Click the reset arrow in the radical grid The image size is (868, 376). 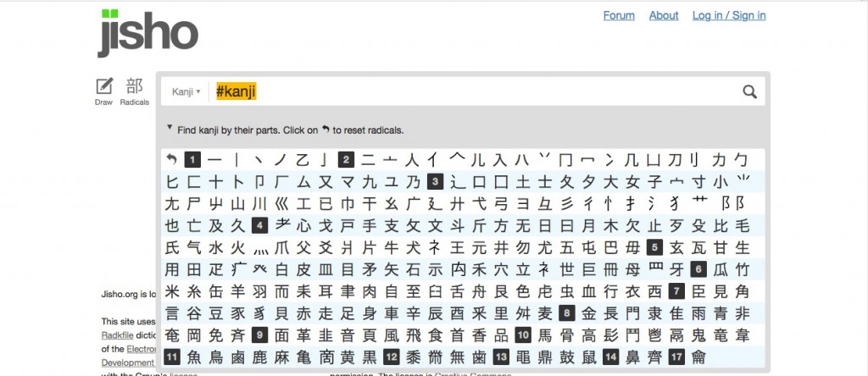pos(172,160)
